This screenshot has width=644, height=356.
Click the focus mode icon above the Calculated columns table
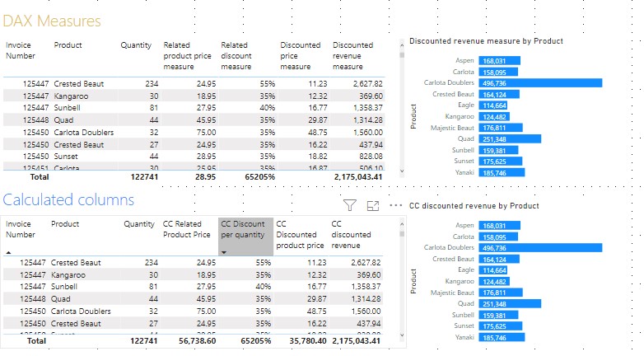point(373,205)
